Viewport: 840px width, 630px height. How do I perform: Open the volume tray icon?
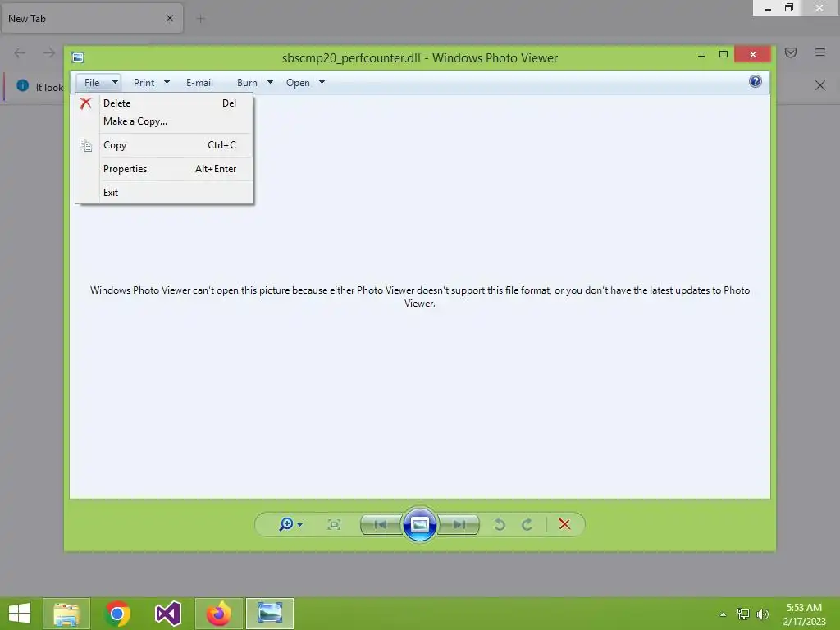pos(763,614)
